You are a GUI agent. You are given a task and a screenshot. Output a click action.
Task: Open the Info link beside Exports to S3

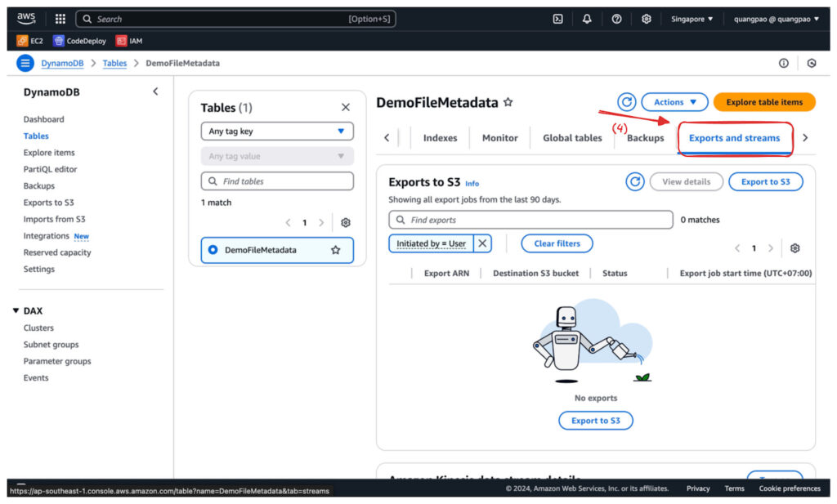[x=472, y=184]
